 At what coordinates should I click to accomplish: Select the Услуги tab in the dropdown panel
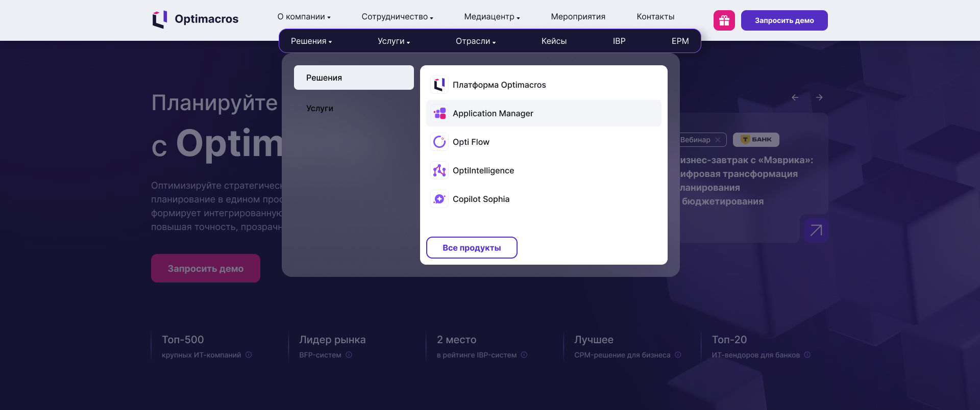354,108
